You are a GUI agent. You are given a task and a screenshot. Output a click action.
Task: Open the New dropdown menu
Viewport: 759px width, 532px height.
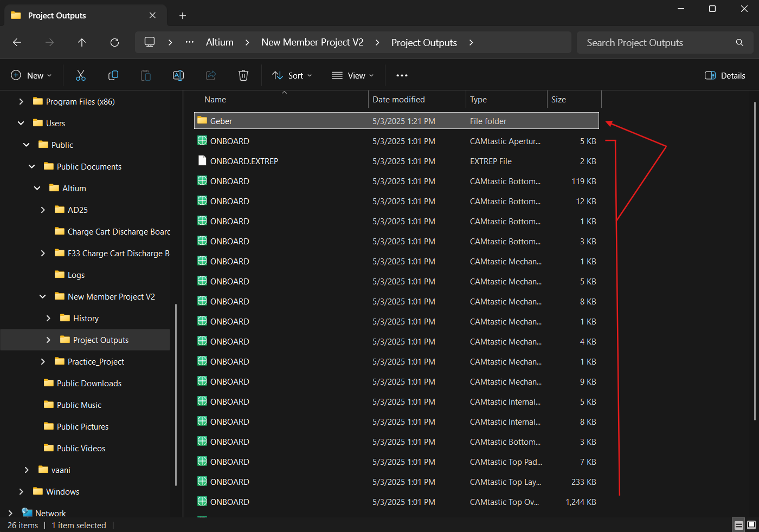tap(32, 75)
